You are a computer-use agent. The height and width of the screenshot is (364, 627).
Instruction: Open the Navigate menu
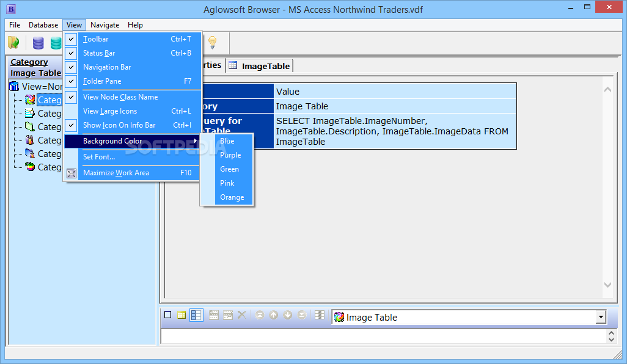tap(105, 25)
